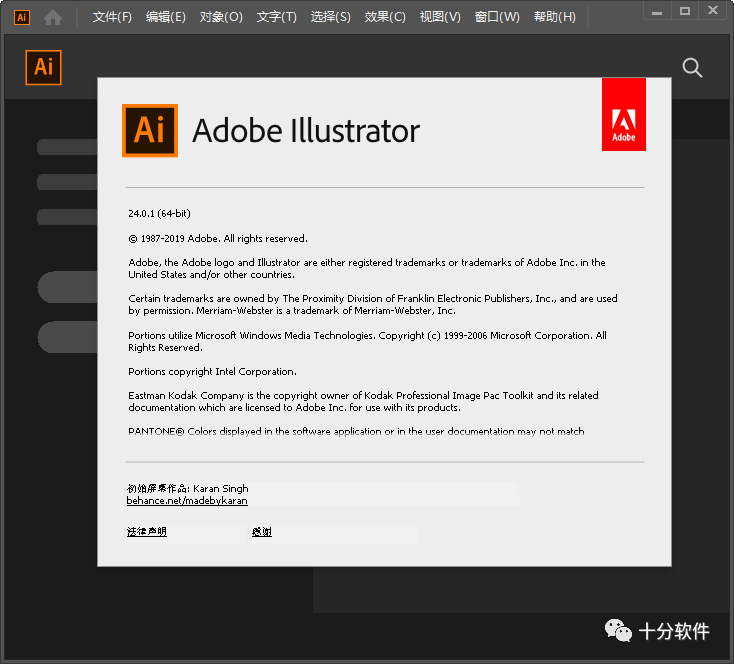This screenshot has width=734, height=664.
Task: Open the 视图(V) menu
Action: click(440, 17)
